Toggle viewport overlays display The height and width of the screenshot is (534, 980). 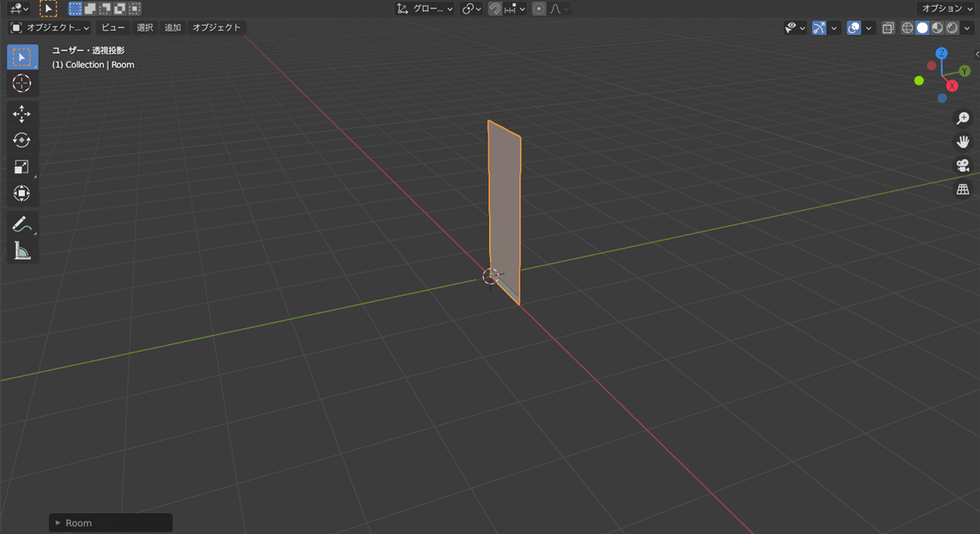(854, 27)
